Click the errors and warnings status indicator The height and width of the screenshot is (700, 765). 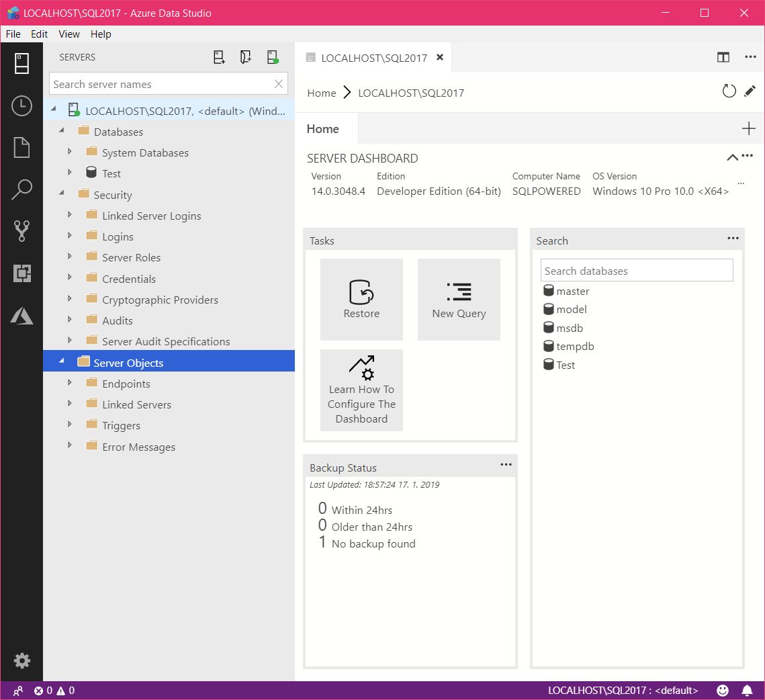click(54, 690)
